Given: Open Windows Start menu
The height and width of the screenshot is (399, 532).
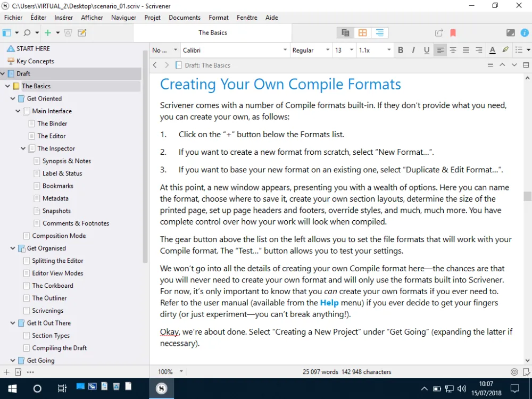Looking at the screenshot, I should tap(13, 388).
